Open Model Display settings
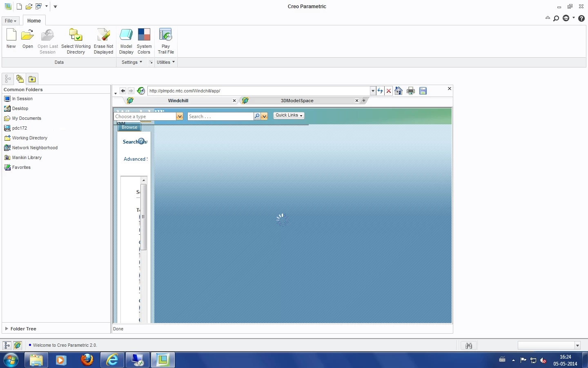 (126, 41)
